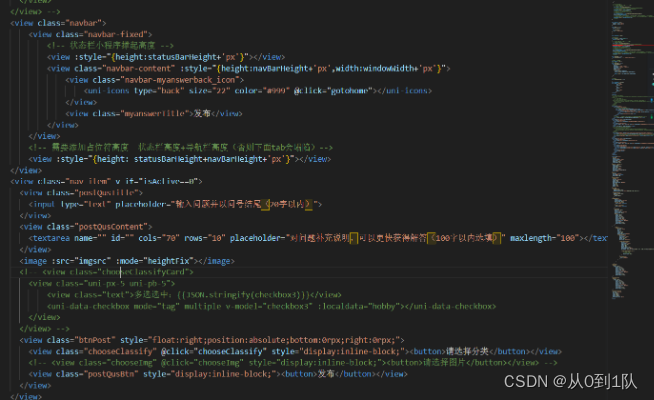This screenshot has height=400, width=654.
Task: Click the navbar-content class attribute
Action: 125,68
